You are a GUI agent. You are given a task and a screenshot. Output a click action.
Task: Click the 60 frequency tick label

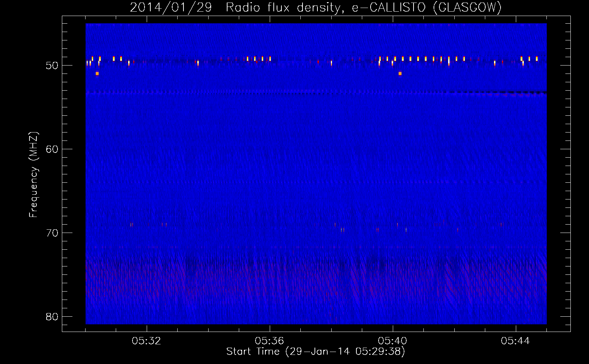52,149
